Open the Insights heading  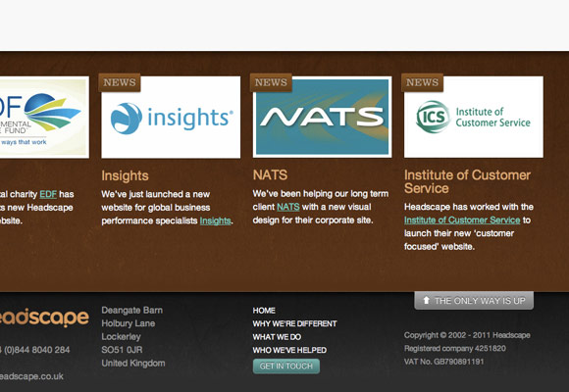pos(125,175)
